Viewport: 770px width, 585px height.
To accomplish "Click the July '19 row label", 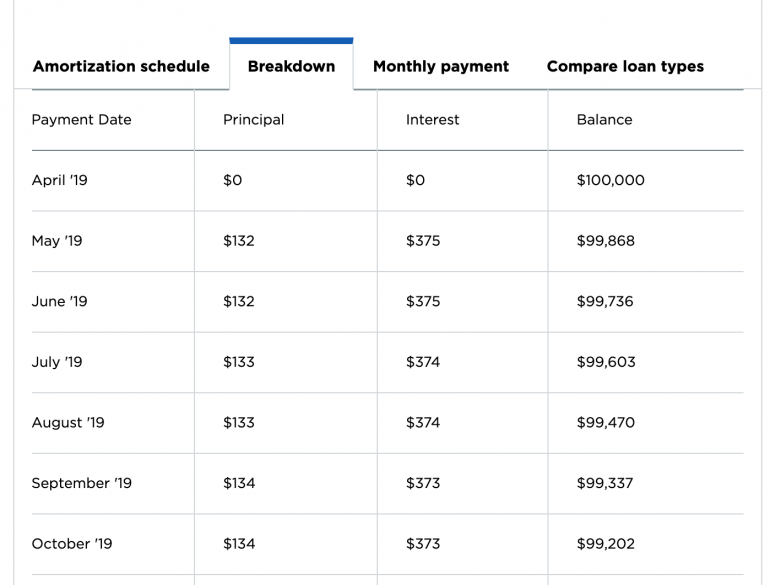I will pyautogui.click(x=57, y=362).
